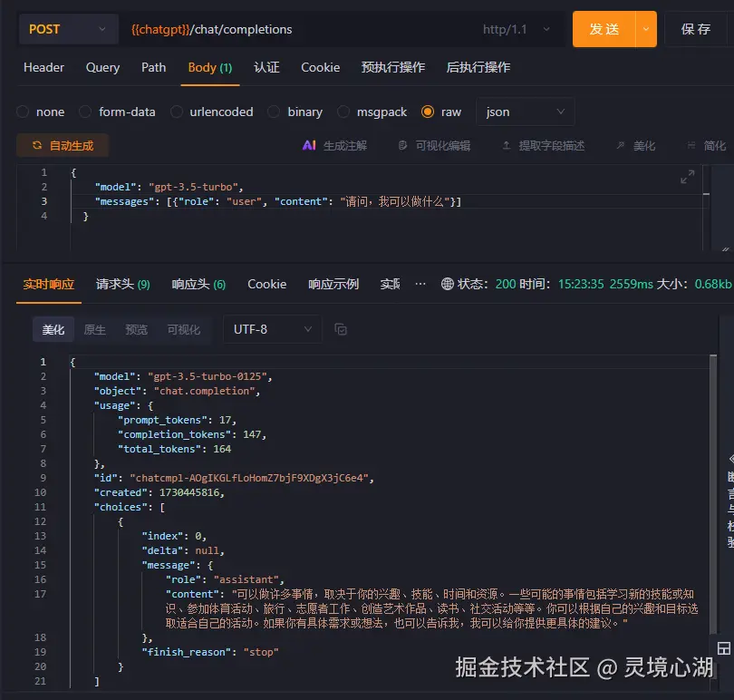Open the send button dropdown arrow

point(646,29)
